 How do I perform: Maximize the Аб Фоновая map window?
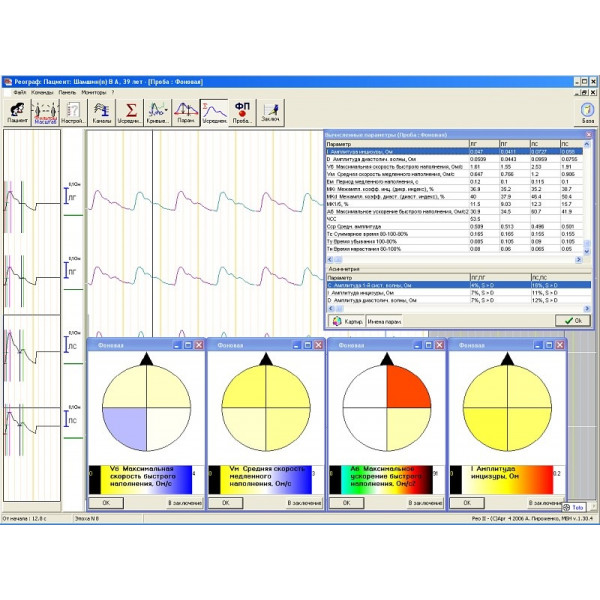(429, 345)
